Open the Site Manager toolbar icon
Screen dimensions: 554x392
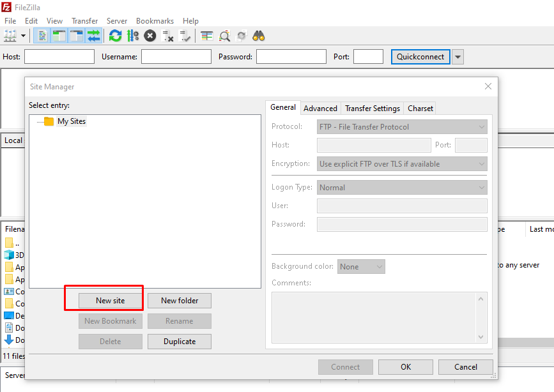click(x=10, y=36)
